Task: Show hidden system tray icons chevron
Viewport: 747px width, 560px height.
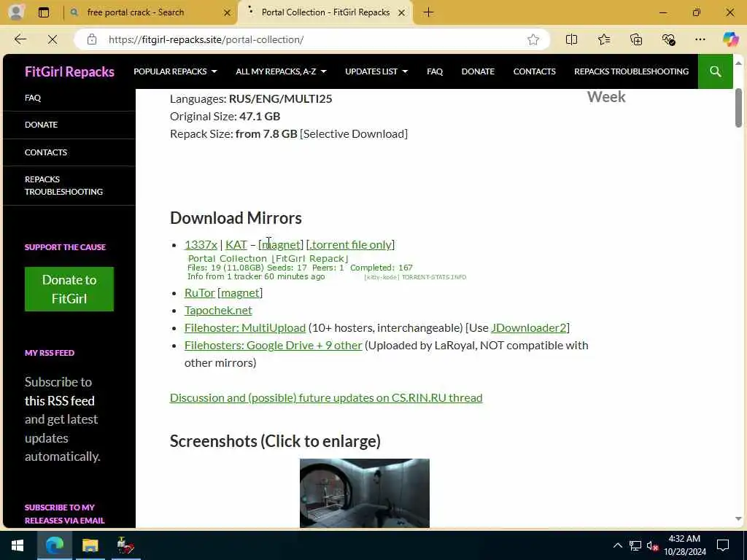Action: 617,545
